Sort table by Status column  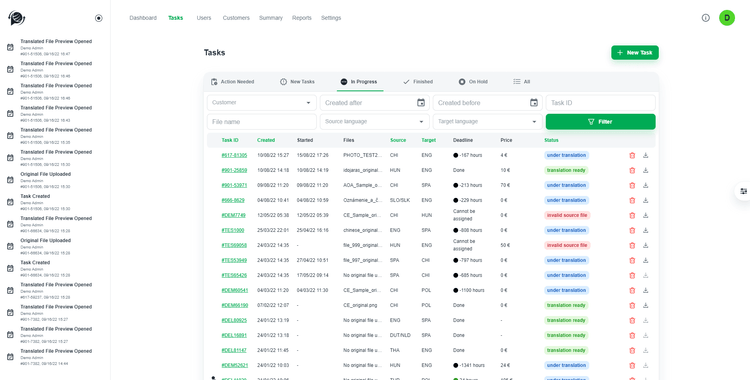[551, 140]
